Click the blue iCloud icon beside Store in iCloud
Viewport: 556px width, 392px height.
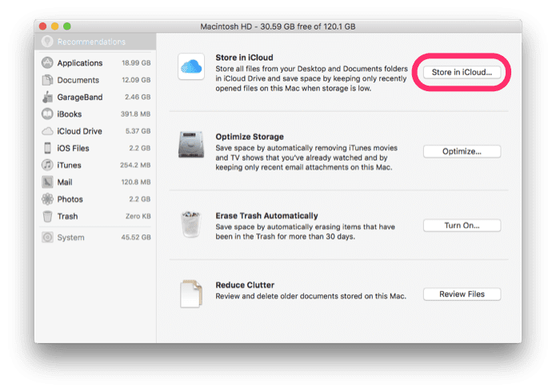point(191,66)
